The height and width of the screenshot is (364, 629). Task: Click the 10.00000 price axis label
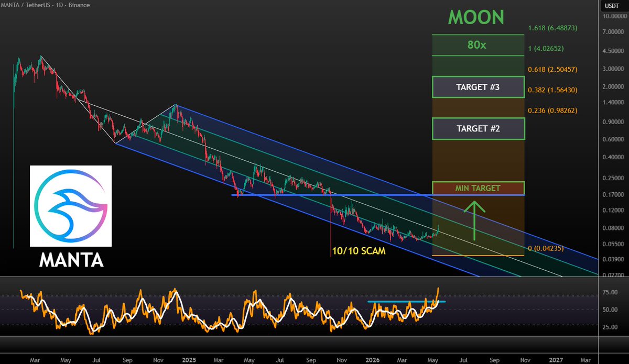tap(613, 16)
